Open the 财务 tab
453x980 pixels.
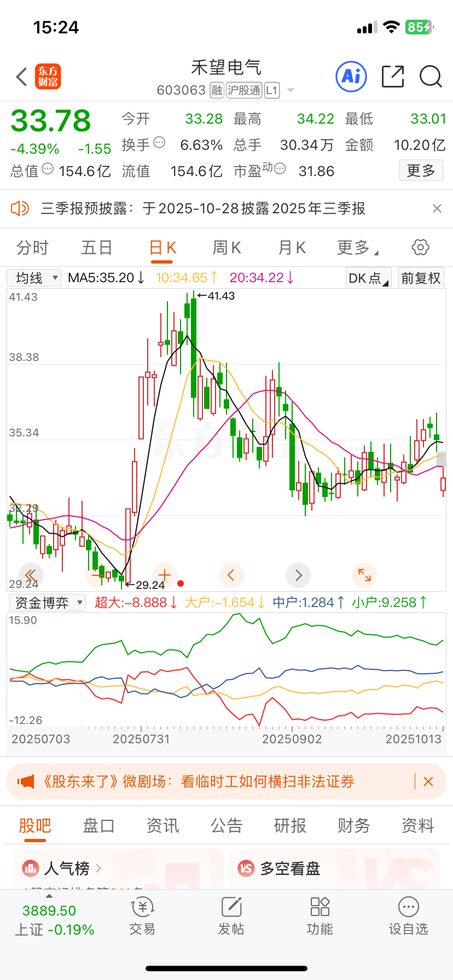pos(354,826)
